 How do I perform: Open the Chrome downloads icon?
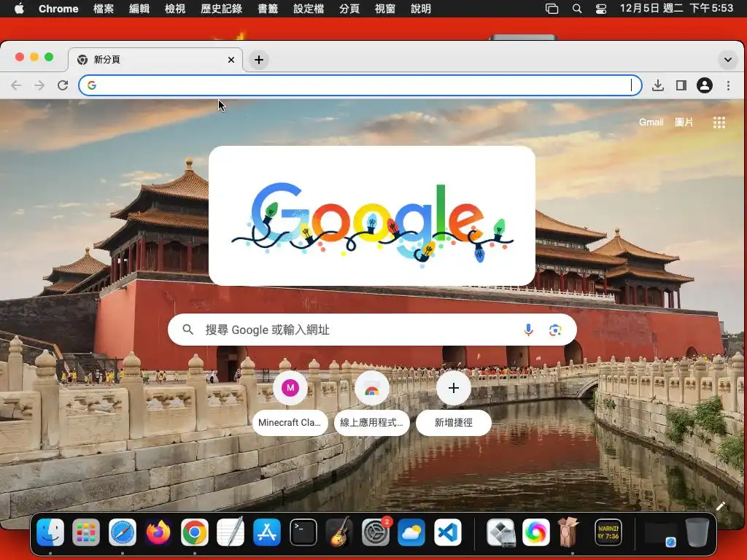[x=657, y=85]
